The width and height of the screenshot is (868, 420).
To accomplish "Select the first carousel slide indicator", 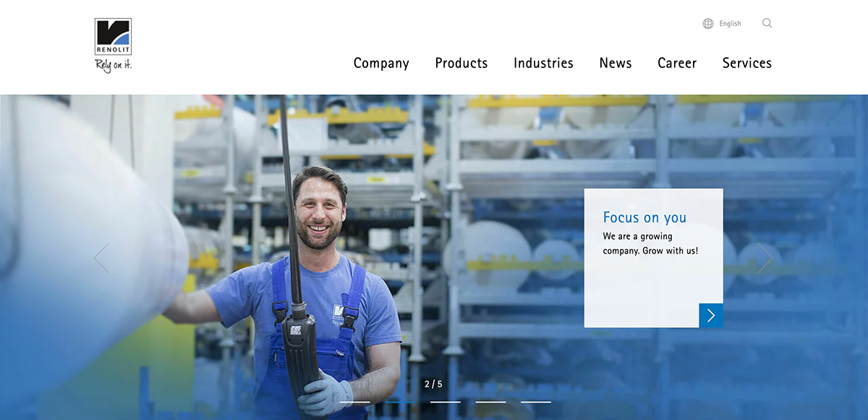I will pyautogui.click(x=355, y=402).
